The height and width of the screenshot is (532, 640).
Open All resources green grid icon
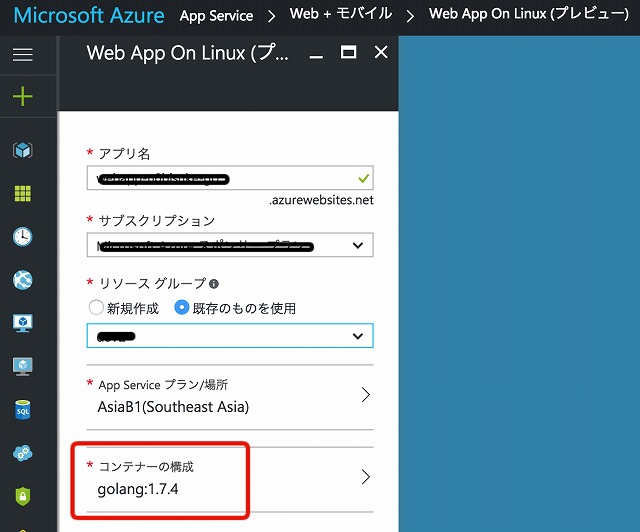pyautogui.click(x=22, y=194)
